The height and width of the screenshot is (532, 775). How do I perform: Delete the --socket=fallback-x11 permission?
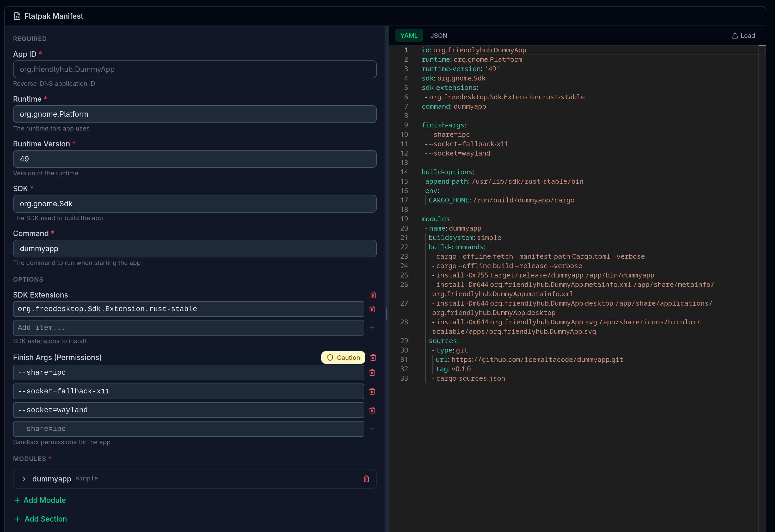372,391
